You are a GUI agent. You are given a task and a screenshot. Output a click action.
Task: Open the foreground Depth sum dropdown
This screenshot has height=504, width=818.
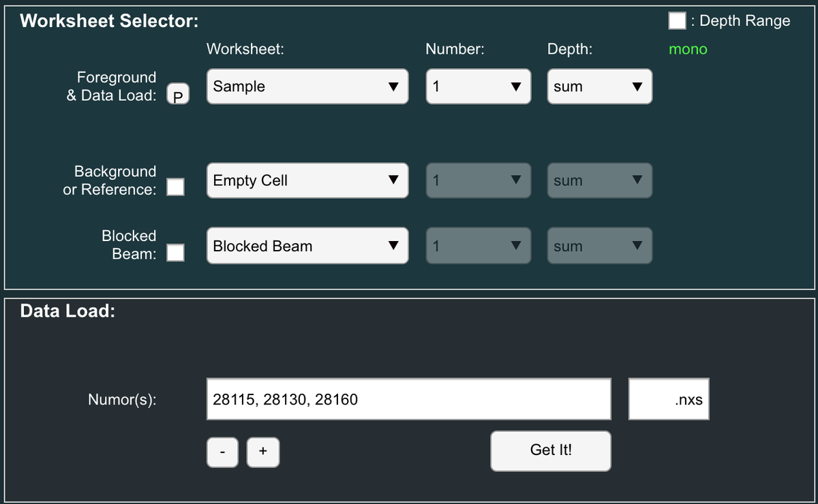599,86
